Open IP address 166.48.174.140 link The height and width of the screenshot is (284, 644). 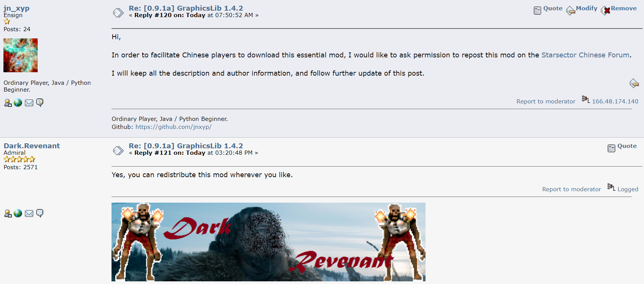coord(615,102)
